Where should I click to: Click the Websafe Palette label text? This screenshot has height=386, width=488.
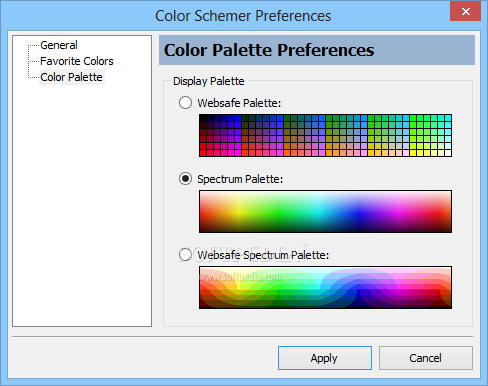tap(239, 103)
